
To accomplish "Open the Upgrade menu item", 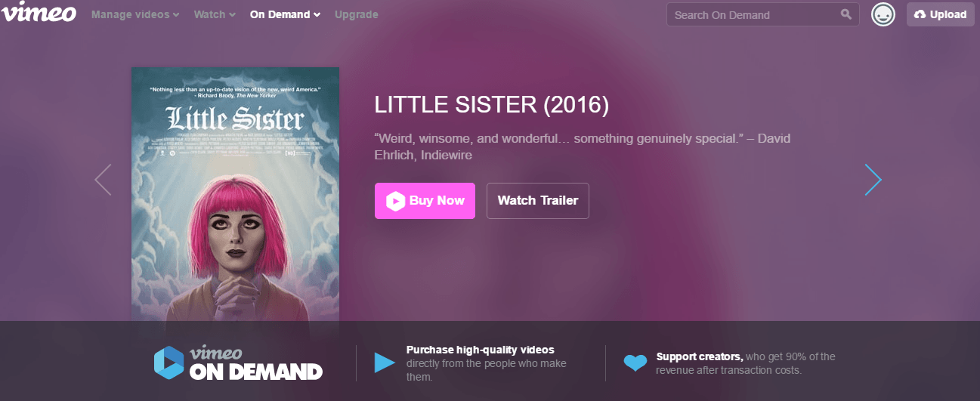I will (357, 14).
